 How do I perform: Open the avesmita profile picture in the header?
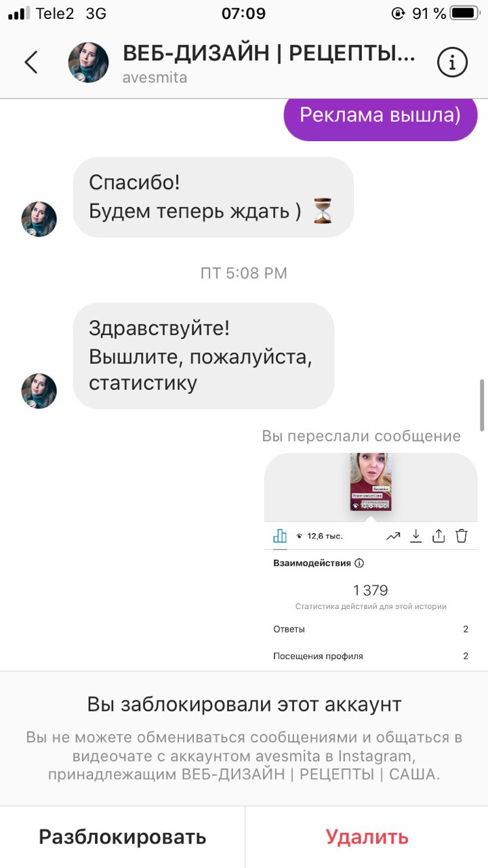(x=88, y=62)
